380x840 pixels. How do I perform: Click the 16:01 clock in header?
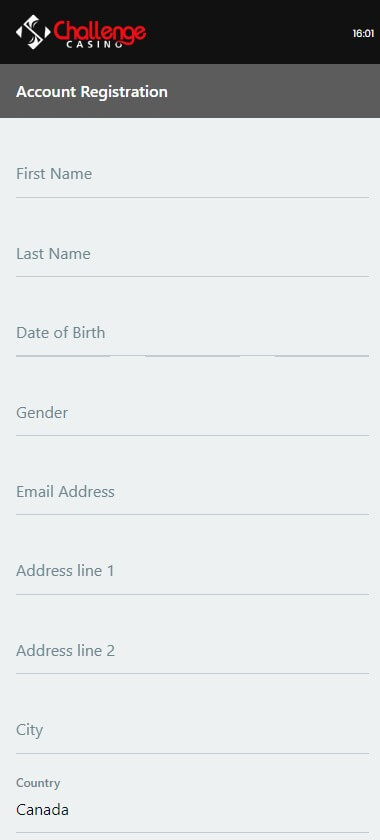pos(363,33)
